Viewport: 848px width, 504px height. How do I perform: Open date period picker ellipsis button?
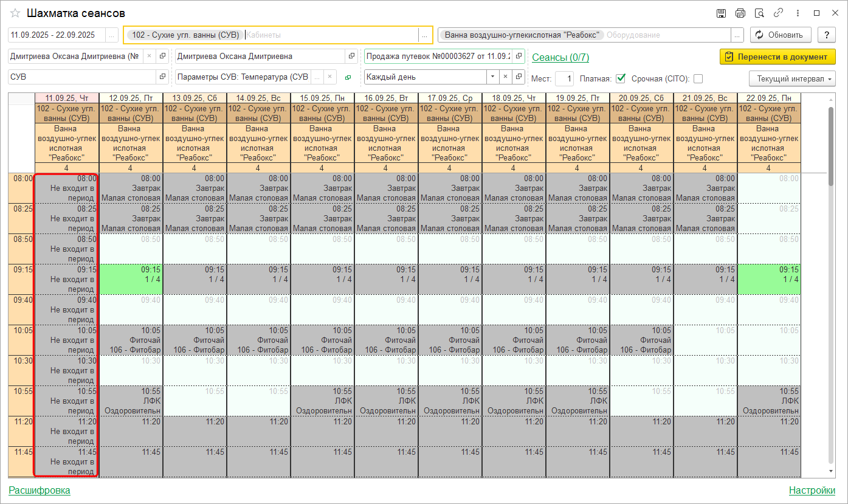coord(111,35)
